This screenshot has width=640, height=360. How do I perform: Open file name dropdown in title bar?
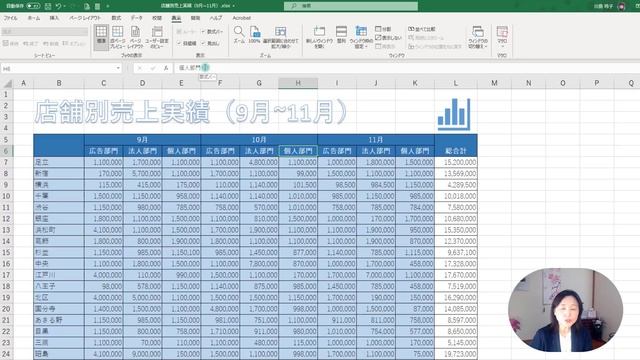click(x=233, y=6)
